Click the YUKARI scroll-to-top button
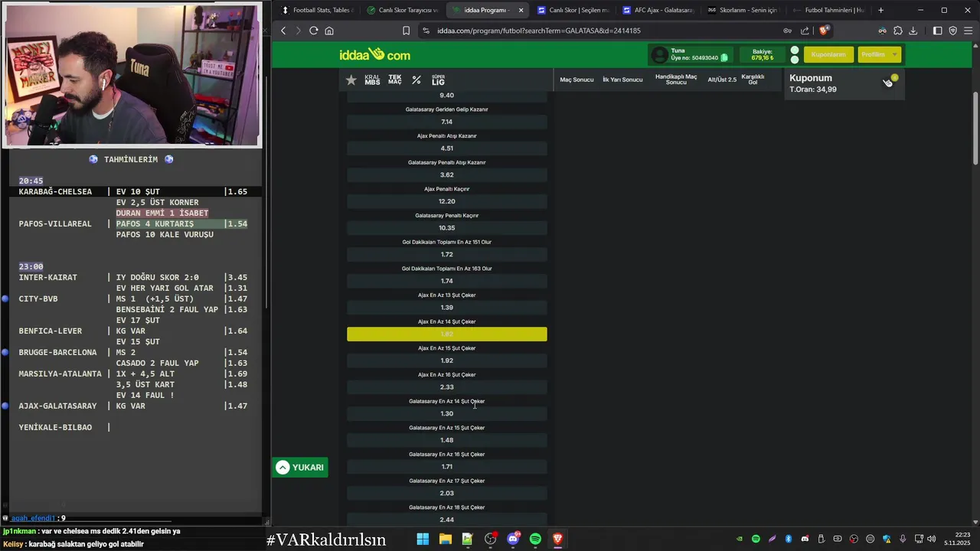This screenshot has width=980, height=551. pos(300,467)
